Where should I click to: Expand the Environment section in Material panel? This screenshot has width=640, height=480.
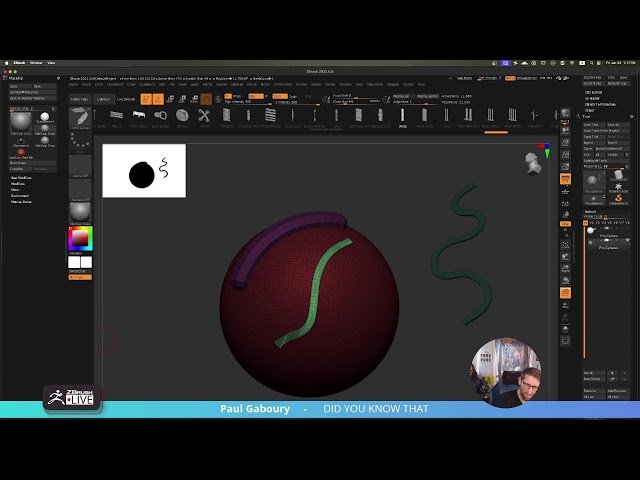click(x=18, y=196)
